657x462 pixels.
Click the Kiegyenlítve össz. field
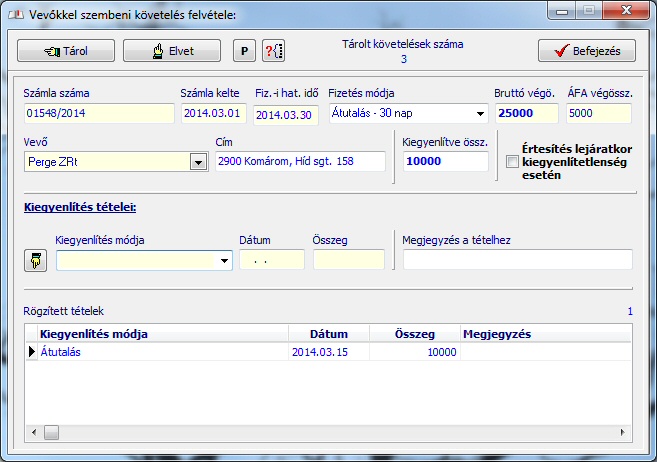pyautogui.click(x=446, y=161)
